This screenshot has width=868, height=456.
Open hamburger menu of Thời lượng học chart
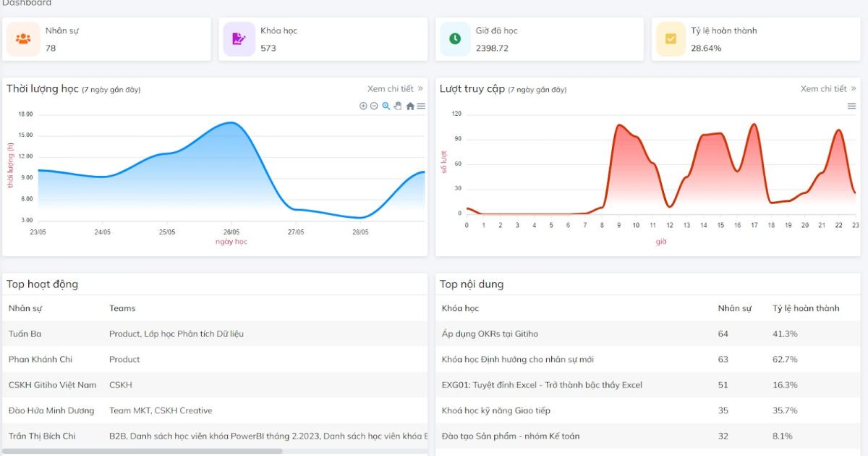[421, 106]
